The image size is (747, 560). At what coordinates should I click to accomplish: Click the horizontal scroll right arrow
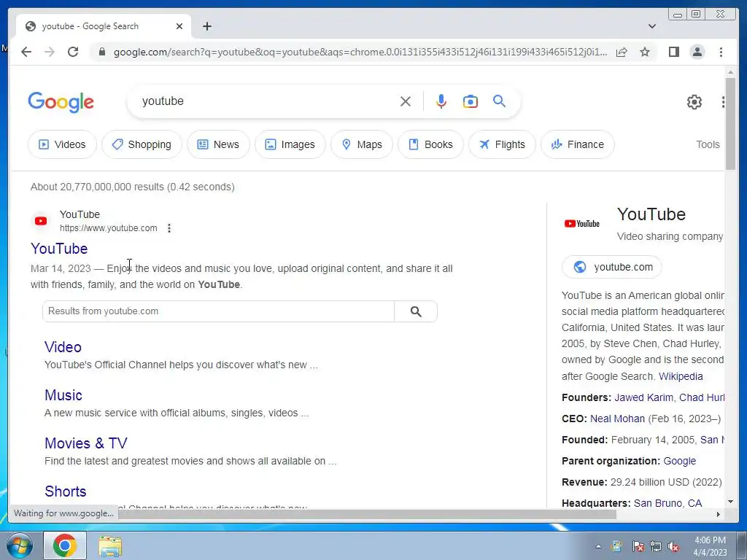(x=718, y=514)
